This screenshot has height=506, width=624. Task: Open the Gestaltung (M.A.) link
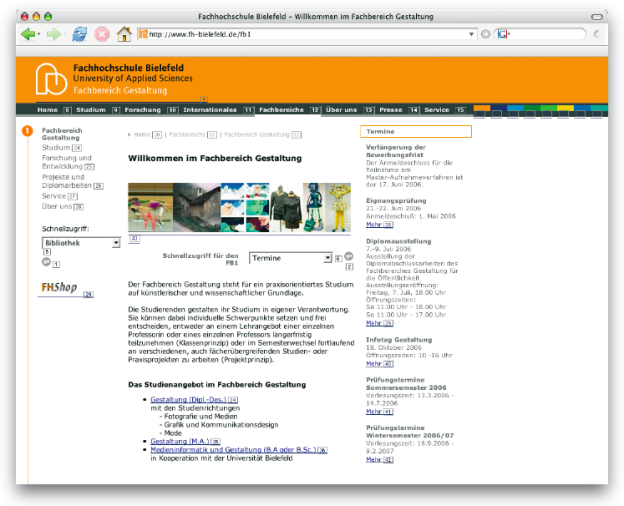click(180, 441)
